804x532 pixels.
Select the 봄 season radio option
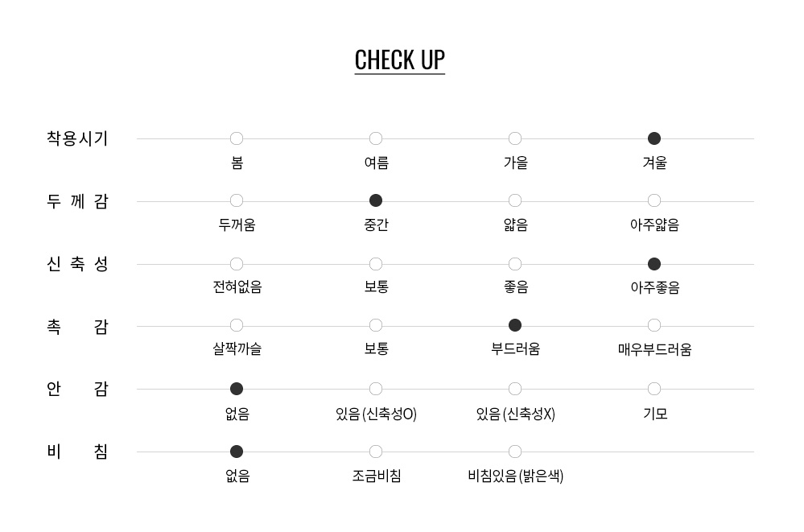(237, 138)
